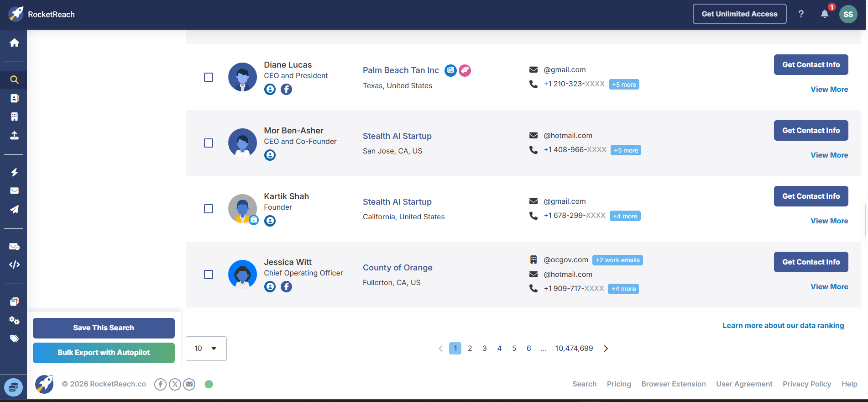The image size is (868, 402).
Task: Open the paper plane sidebar icon
Action: [x=14, y=209]
